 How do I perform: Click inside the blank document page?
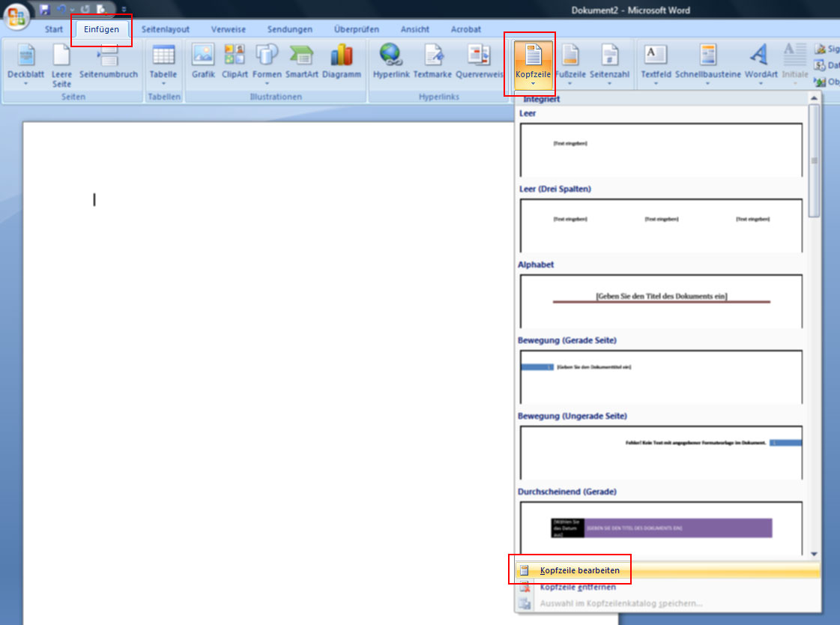(268, 373)
